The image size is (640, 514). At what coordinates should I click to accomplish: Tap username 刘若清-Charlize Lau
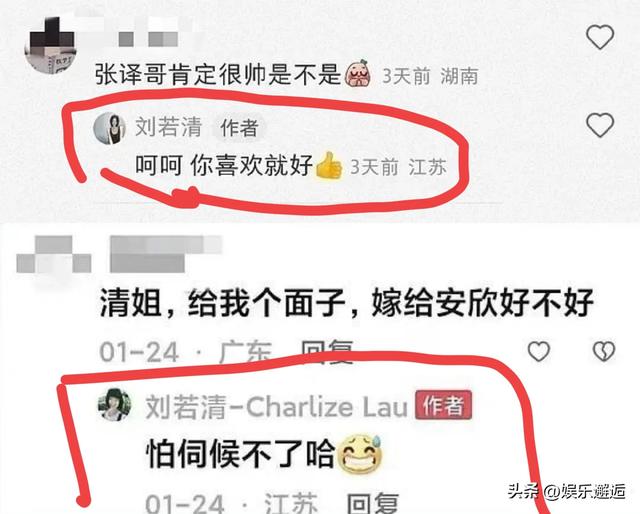pyautogui.click(x=277, y=407)
